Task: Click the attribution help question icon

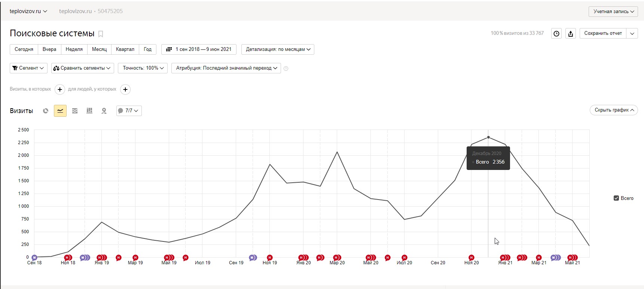Action: click(x=286, y=69)
